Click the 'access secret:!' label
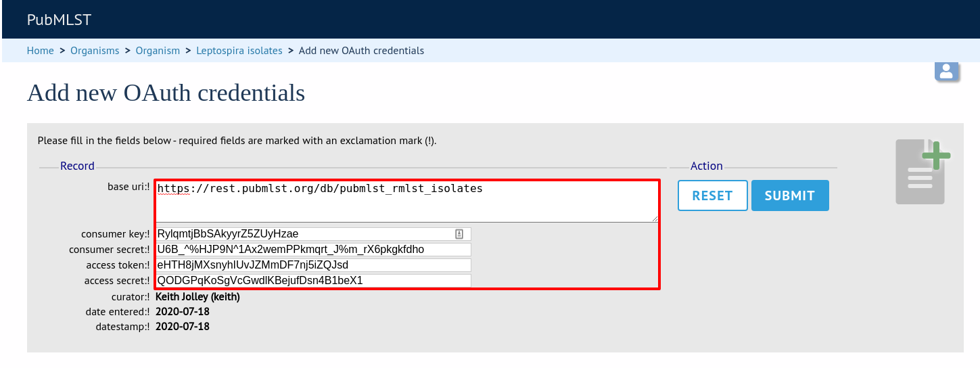 117,281
